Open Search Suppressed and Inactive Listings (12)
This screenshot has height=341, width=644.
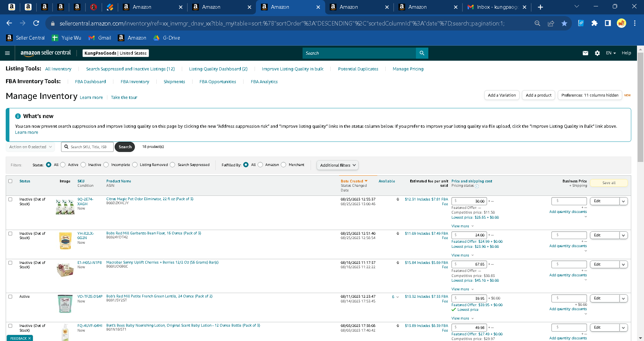(130, 69)
